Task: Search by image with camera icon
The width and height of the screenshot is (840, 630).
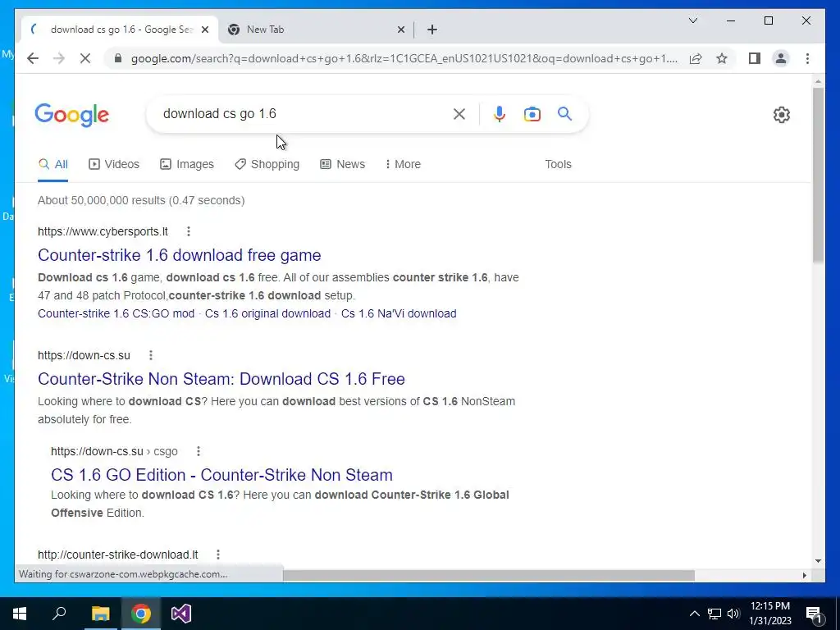Action: pyautogui.click(x=532, y=113)
